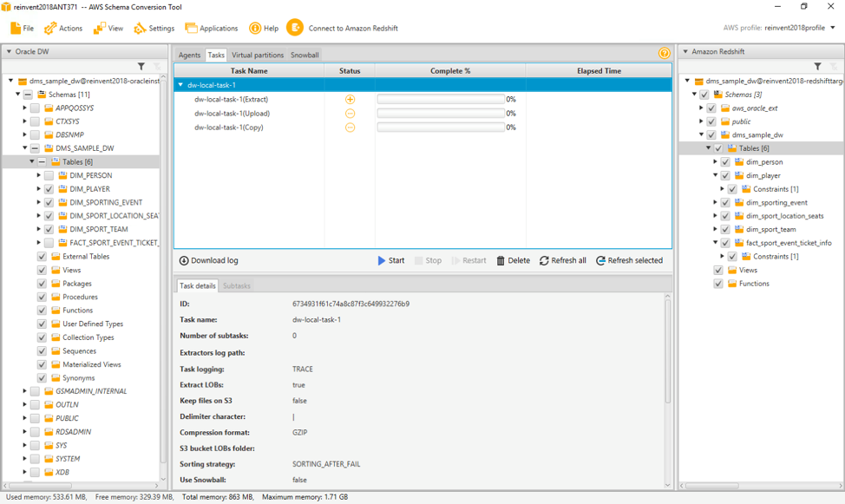The width and height of the screenshot is (845, 504).
Task: Uncheck the DIM_SPORTING_EVENT checkbox
Action: [x=49, y=202]
